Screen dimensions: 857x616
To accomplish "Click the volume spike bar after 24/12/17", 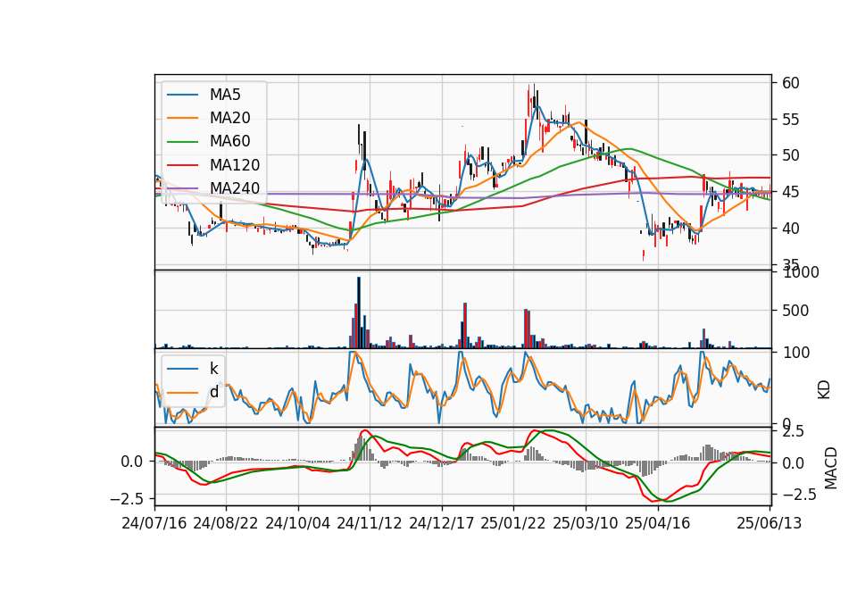I will (x=465, y=325).
